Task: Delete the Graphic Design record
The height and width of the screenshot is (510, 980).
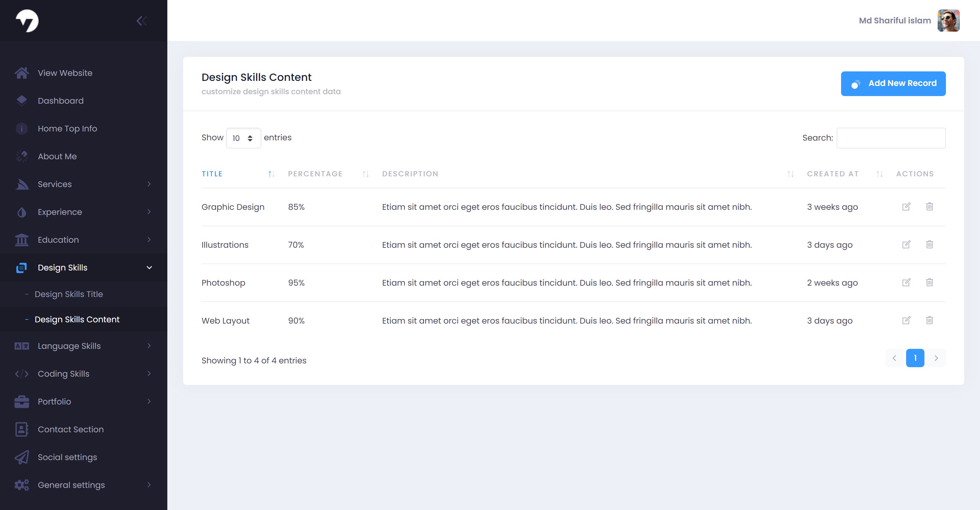Action: [929, 206]
